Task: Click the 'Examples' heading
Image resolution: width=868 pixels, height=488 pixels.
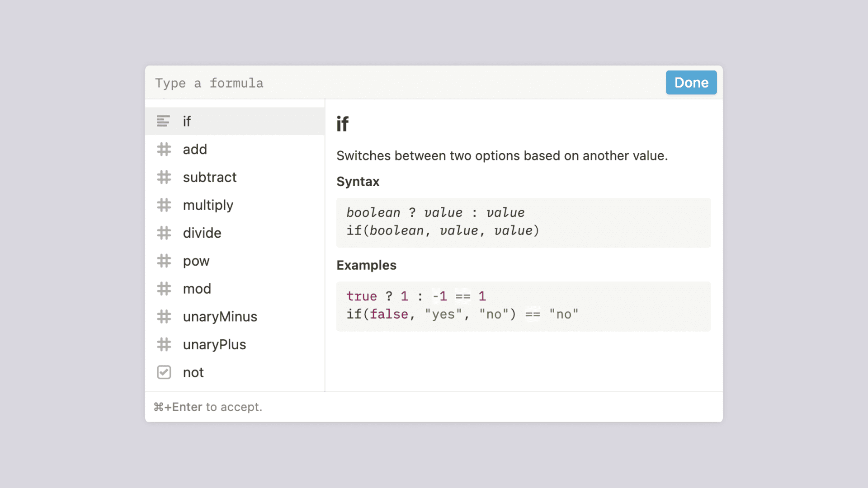Action: (x=367, y=265)
